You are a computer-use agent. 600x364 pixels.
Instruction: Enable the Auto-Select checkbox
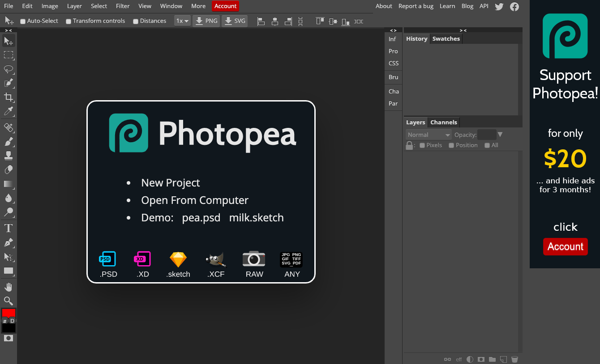(23, 21)
